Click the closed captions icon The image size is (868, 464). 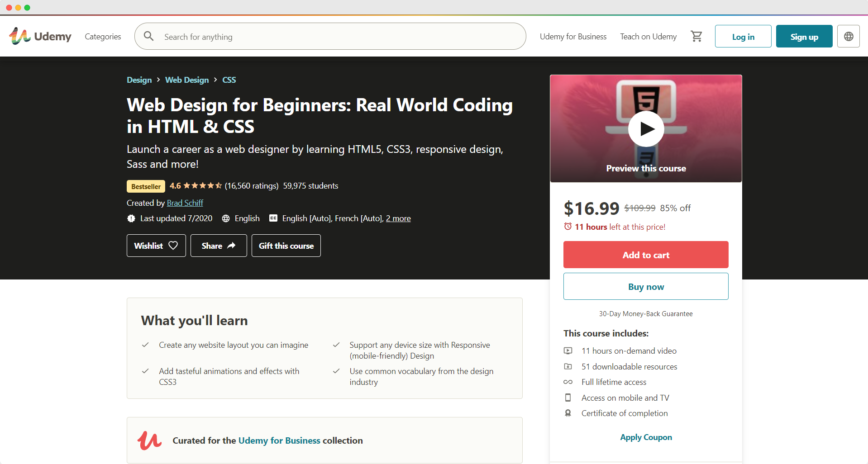pyautogui.click(x=273, y=218)
